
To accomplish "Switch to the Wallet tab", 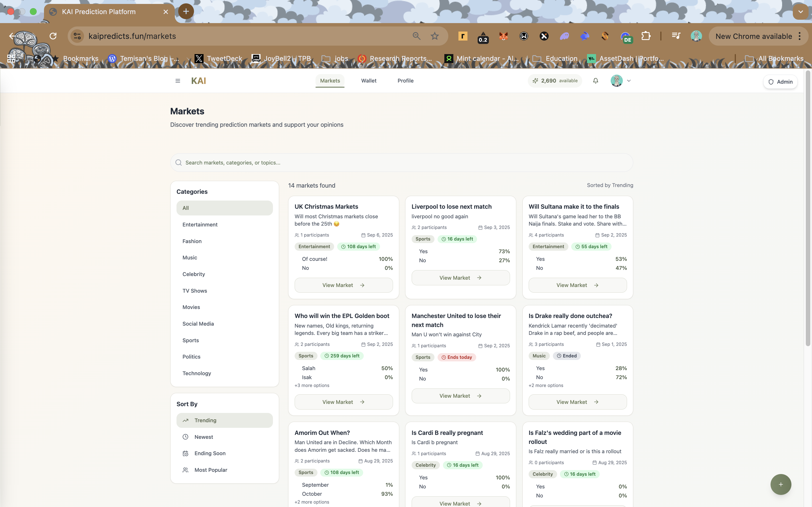I will 369,81.
